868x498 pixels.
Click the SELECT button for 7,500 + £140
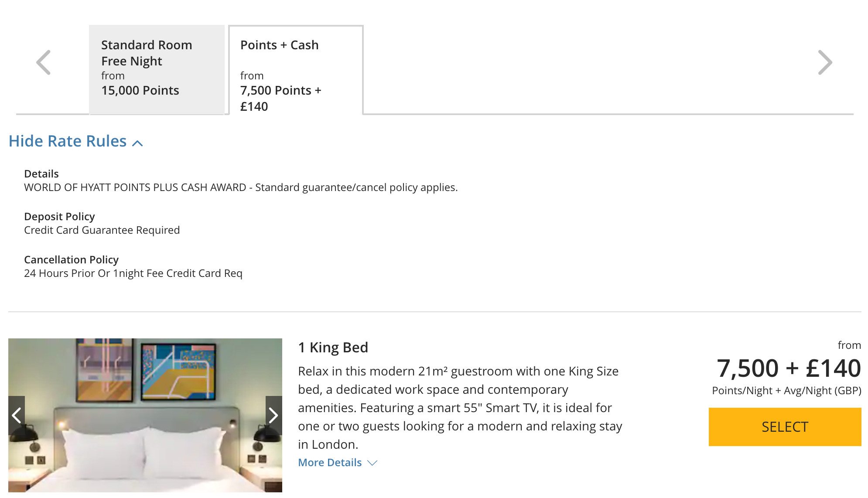(x=784, y=427)
